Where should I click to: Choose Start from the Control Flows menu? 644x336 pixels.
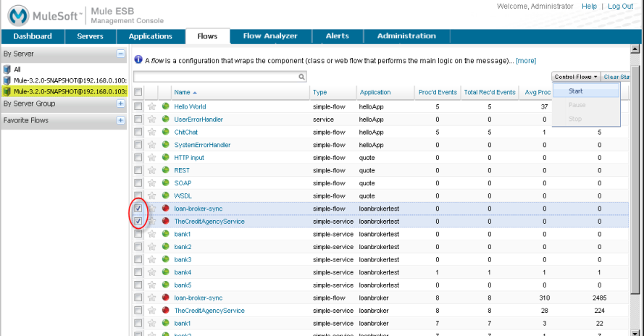point(576,91)
